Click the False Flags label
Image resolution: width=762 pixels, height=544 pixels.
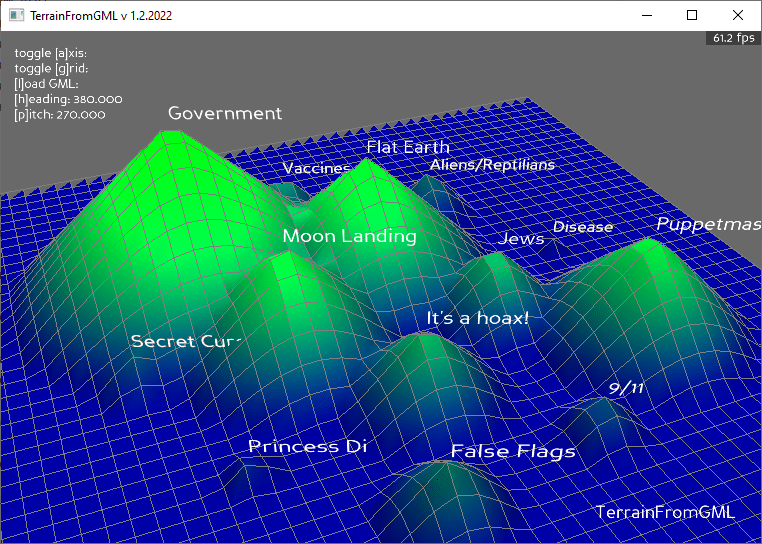[512, 452]
